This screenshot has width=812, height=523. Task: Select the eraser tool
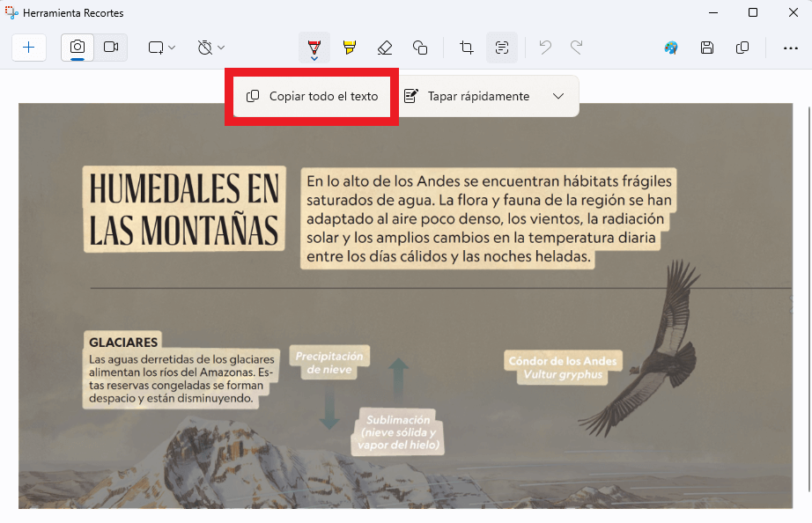385,48
